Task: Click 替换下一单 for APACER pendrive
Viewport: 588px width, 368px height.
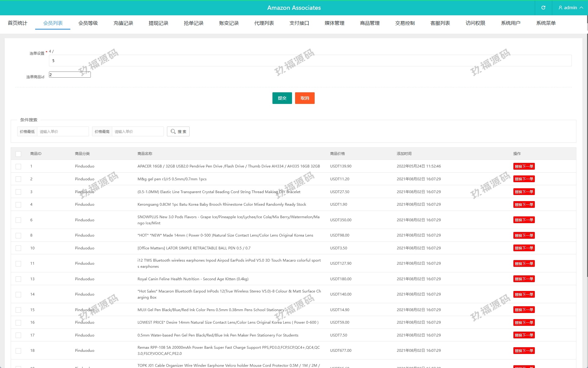Action: 524,166
